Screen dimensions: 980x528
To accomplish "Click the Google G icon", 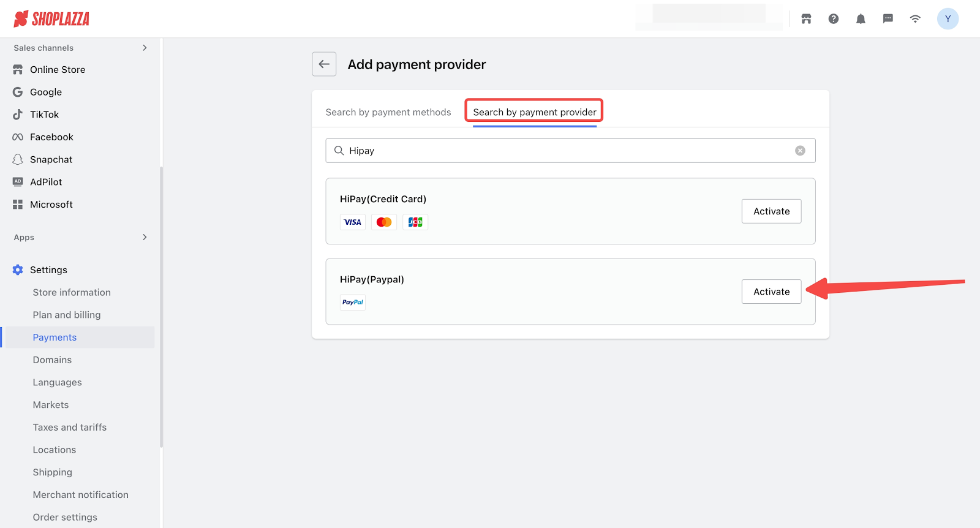I will point(18,92).
